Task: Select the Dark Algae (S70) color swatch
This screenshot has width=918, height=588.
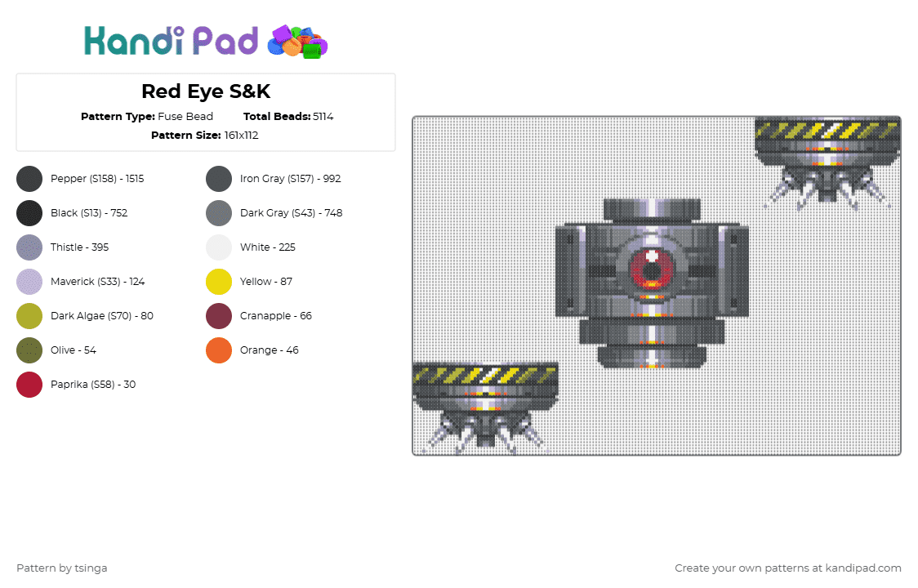Action: coord(29,316)
